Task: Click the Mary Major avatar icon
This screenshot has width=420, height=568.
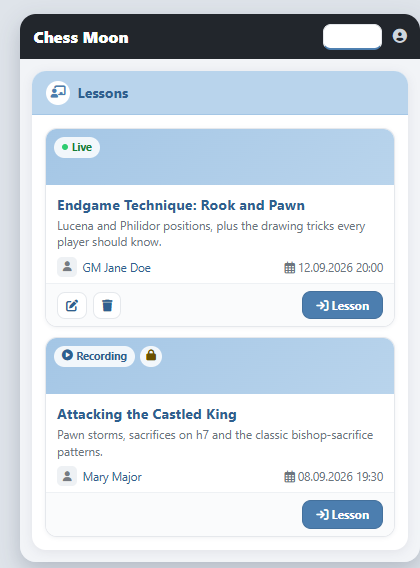Action: point(67,476)
